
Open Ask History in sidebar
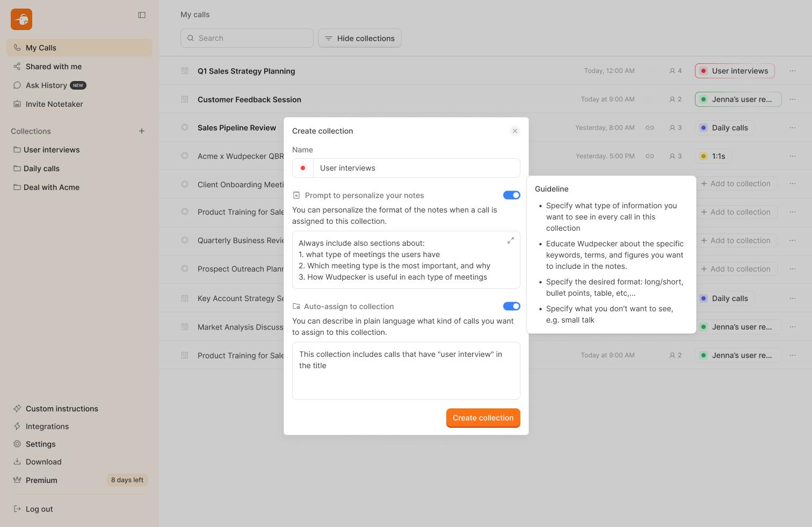[x=46, y=85]
